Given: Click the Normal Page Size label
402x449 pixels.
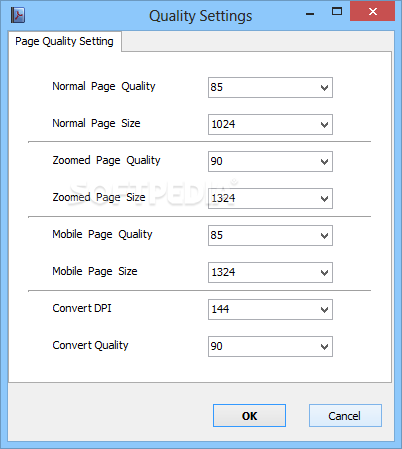Looking at the screenshot, I should click(96, 124).
